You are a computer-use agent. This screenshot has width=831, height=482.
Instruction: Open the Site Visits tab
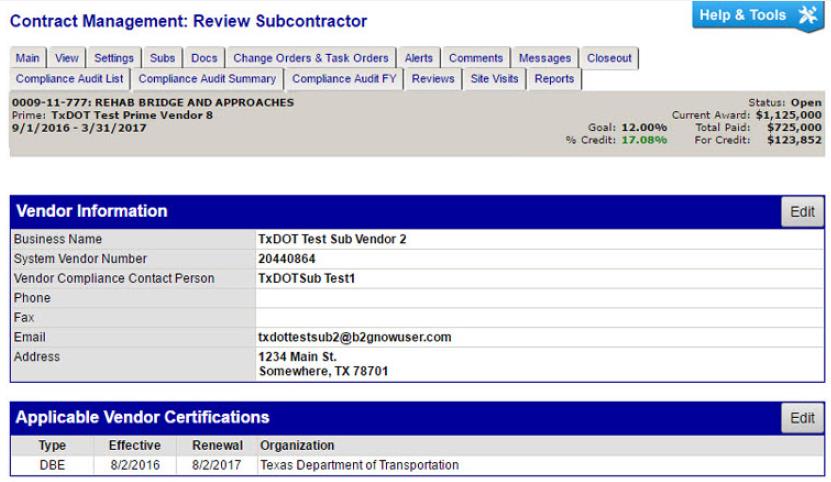(x=494, y=79)
